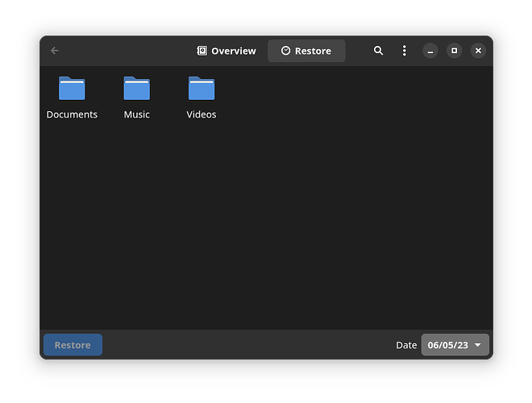The width and height of the screenshot is (532, 403).
Task: Go back with the arrow button
Action: pyautogui.click(x=55, y=51)
